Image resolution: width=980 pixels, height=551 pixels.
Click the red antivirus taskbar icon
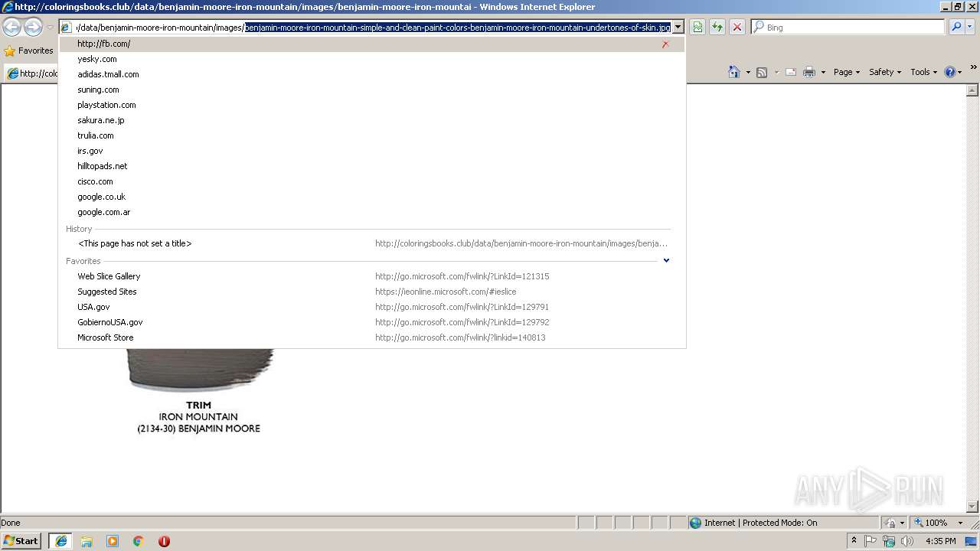164,541
